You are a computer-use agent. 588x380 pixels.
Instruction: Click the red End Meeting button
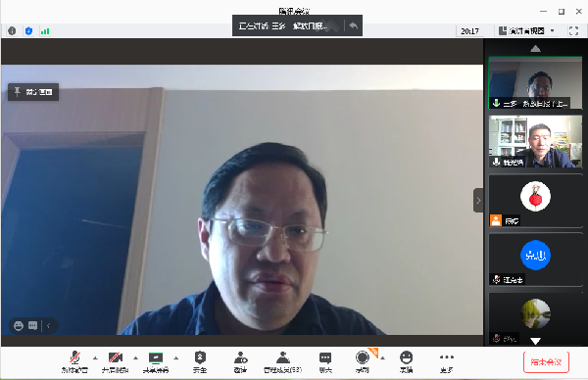click(546, 362)
